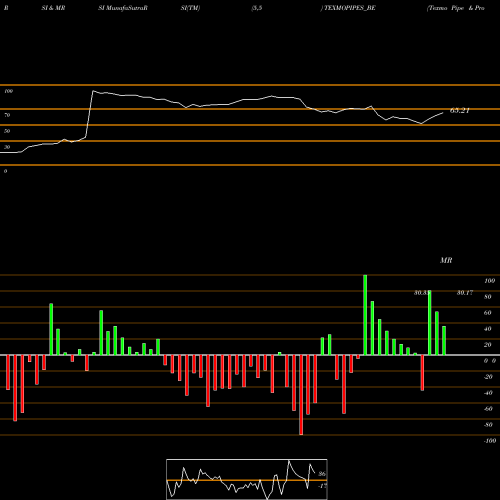Click the -17 value in mini chart

pyautogui.click(x=322, y=486)
